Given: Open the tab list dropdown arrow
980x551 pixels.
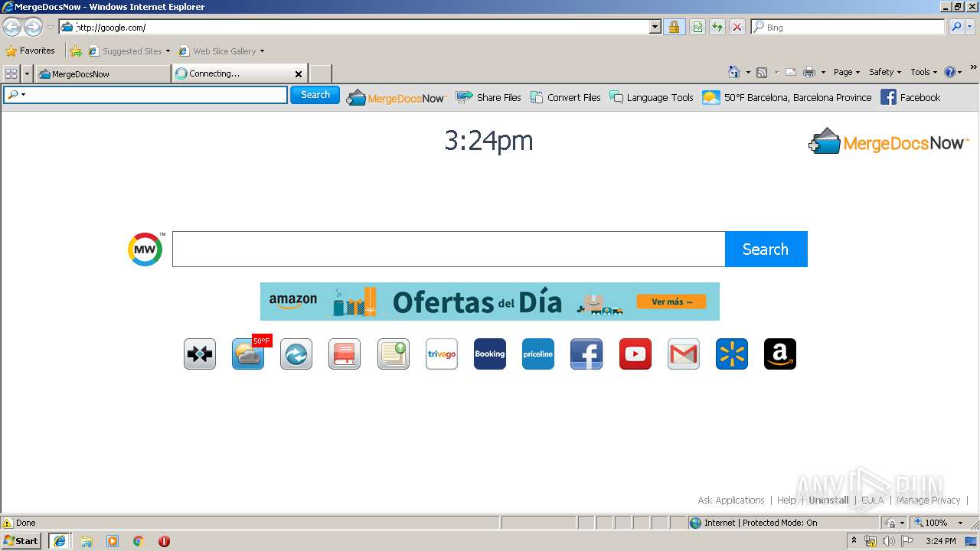Looking at the screenshot, I should tap(28, 73).
